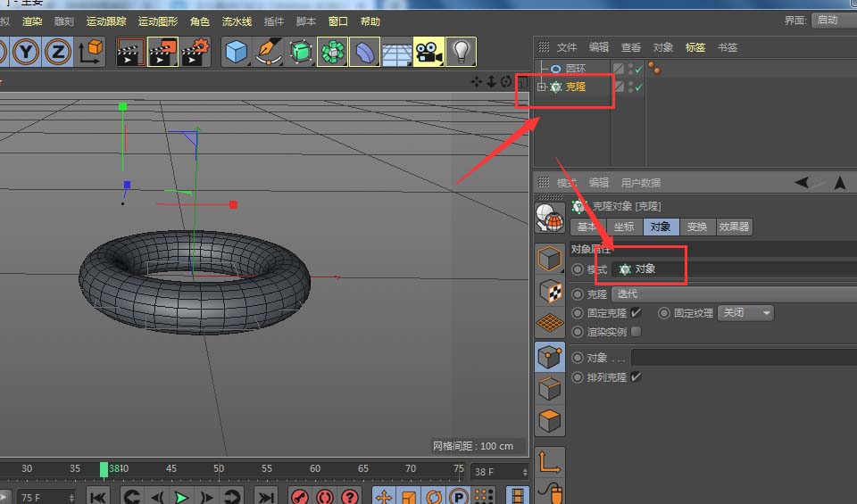Click the green timeline playhead marker
Image resolution: width=857 pixels, height=504 pixels.
tap(104, 469)
